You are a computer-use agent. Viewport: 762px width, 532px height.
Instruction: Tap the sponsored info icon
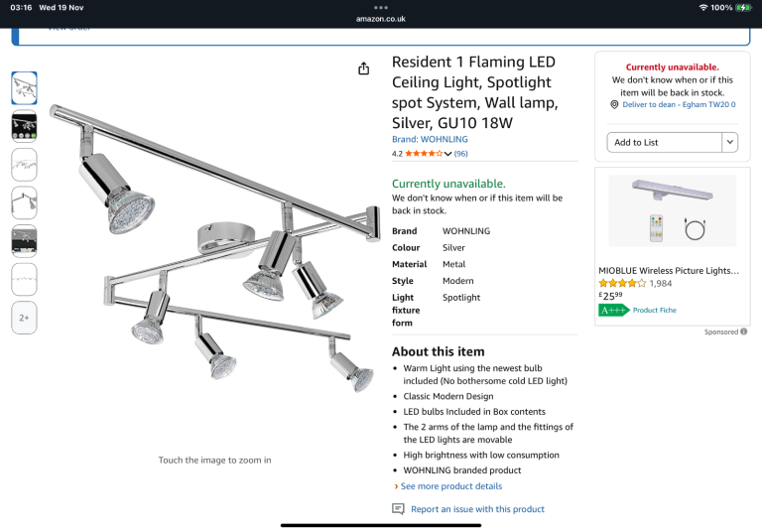coord(744,332)
